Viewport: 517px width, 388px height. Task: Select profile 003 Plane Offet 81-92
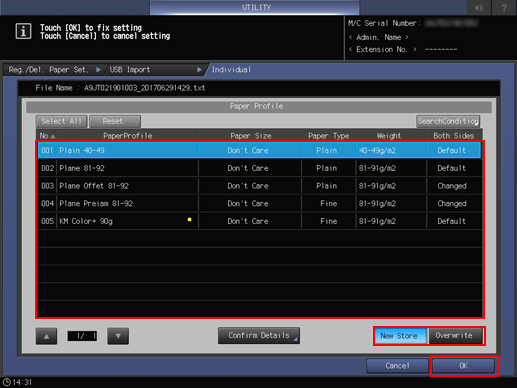(x=259, y=186)
